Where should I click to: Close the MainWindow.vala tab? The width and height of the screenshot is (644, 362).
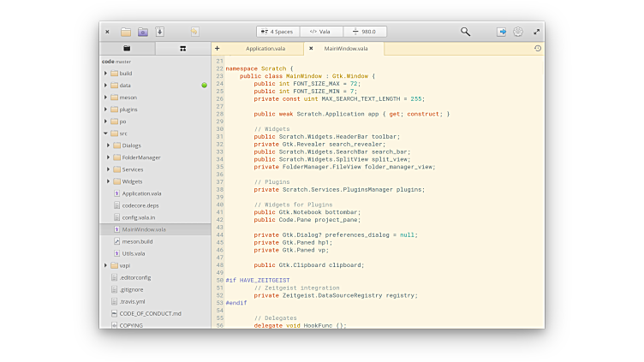coord(311,49)
